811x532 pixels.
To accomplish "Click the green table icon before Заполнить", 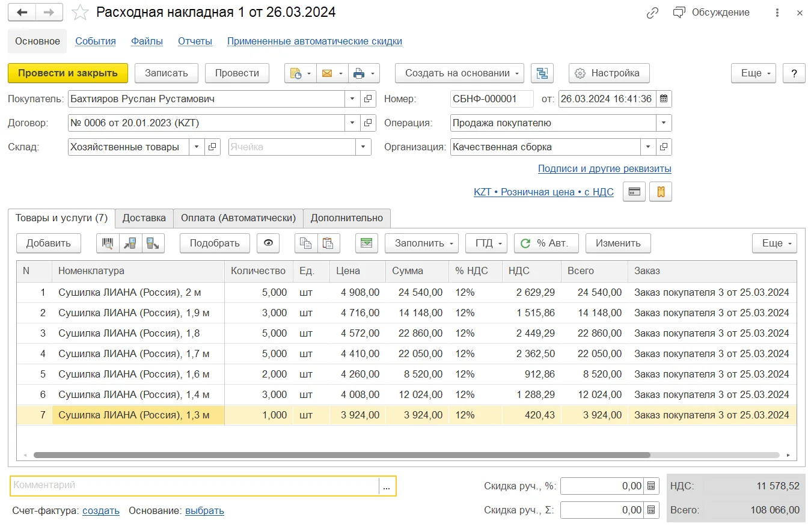I will pyautogui.click(x=366, y=243).
